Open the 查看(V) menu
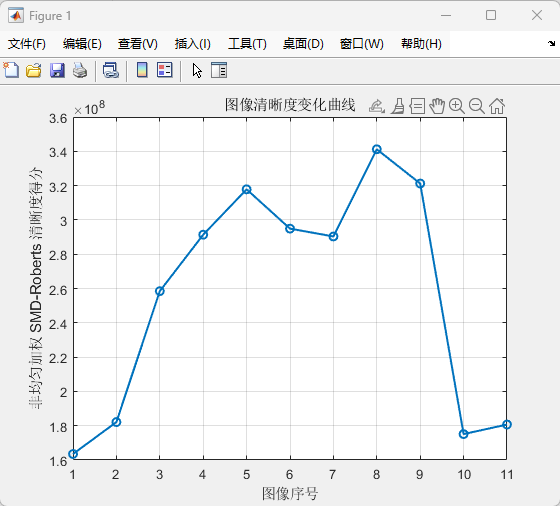Screen dimensions: 560x506 tap(138, 44)
